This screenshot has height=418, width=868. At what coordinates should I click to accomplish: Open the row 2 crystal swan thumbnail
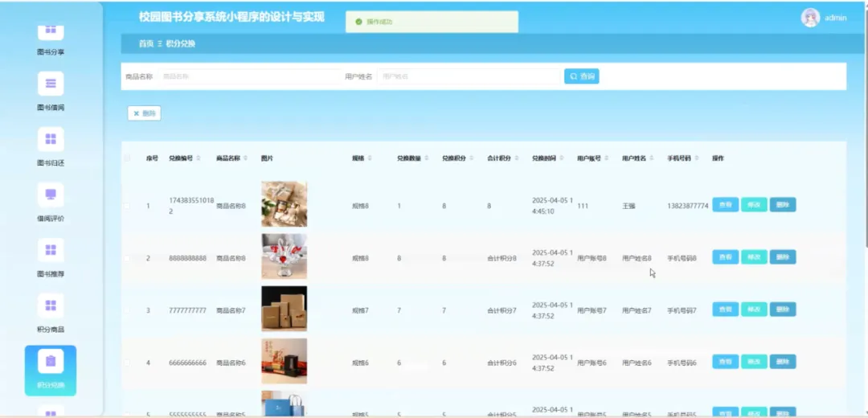pyautogui.click(x=284, y=256)
